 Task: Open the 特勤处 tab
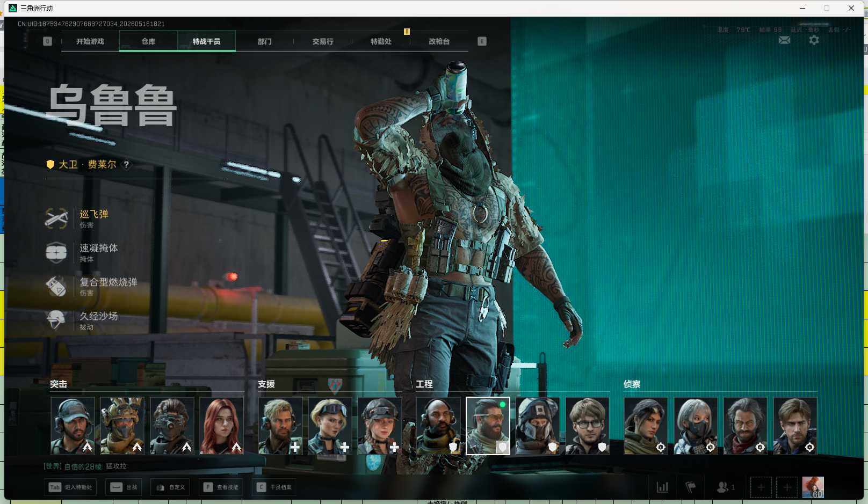click(x=381, y=41)
